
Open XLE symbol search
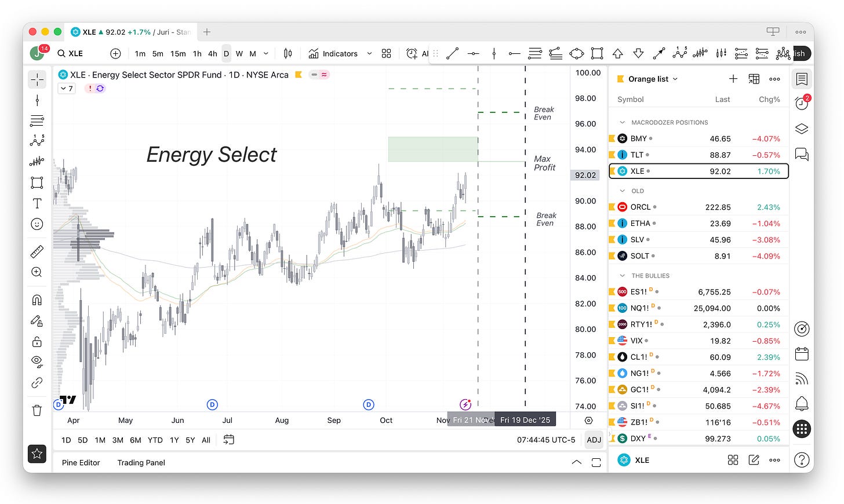(71, 53)
